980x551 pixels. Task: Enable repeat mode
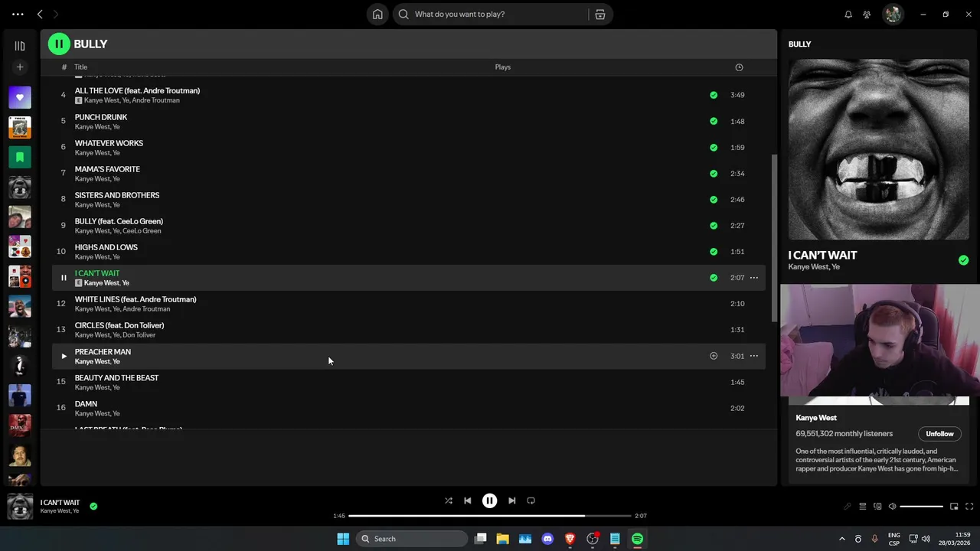(x=531, y=500)
